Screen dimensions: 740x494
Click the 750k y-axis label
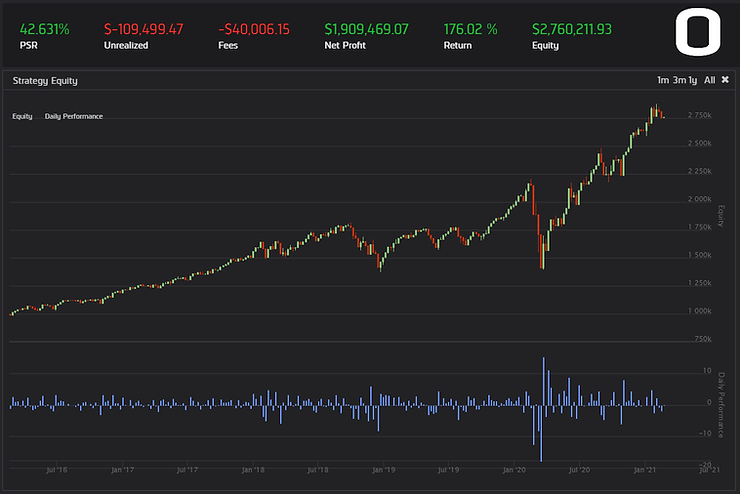[703, 339]
